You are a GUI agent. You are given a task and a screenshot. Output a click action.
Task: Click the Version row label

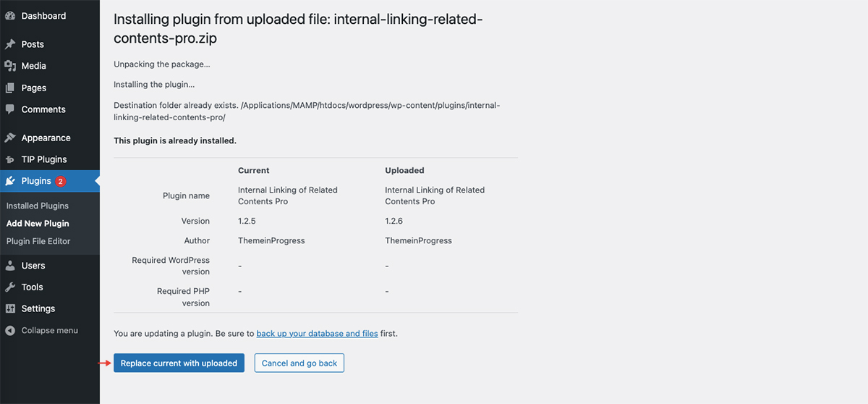(195, 221)
